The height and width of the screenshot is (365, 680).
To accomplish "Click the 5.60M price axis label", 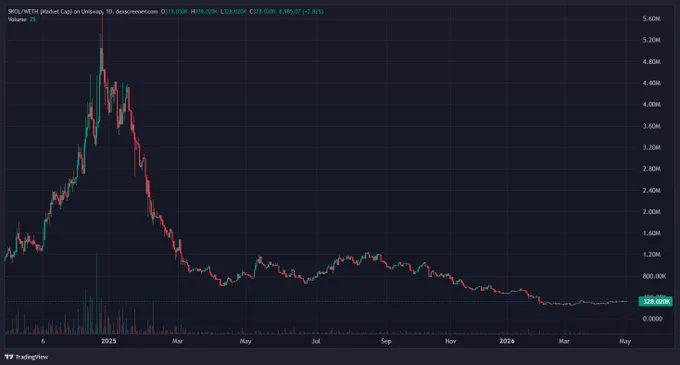I will point(651,19).
